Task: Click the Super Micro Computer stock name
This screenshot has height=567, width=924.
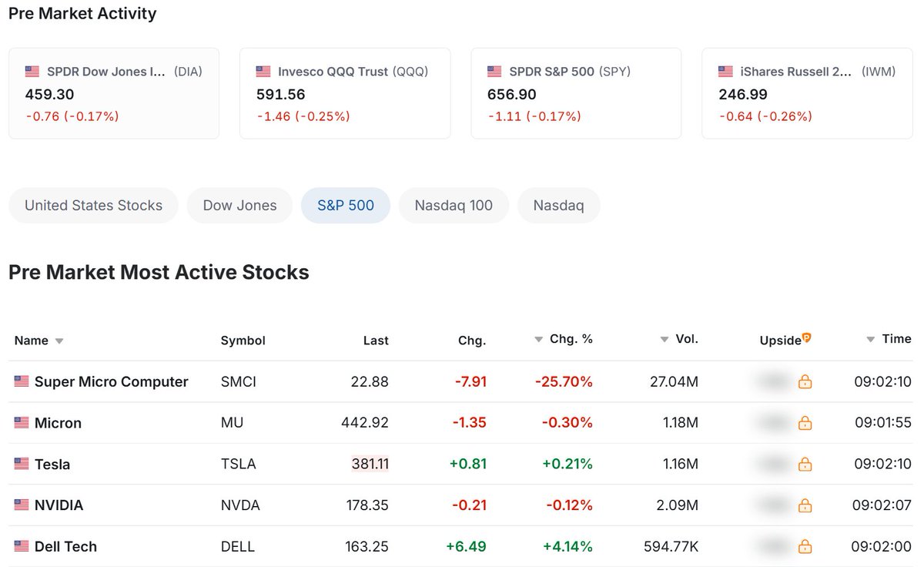Action: coord(111,381)
